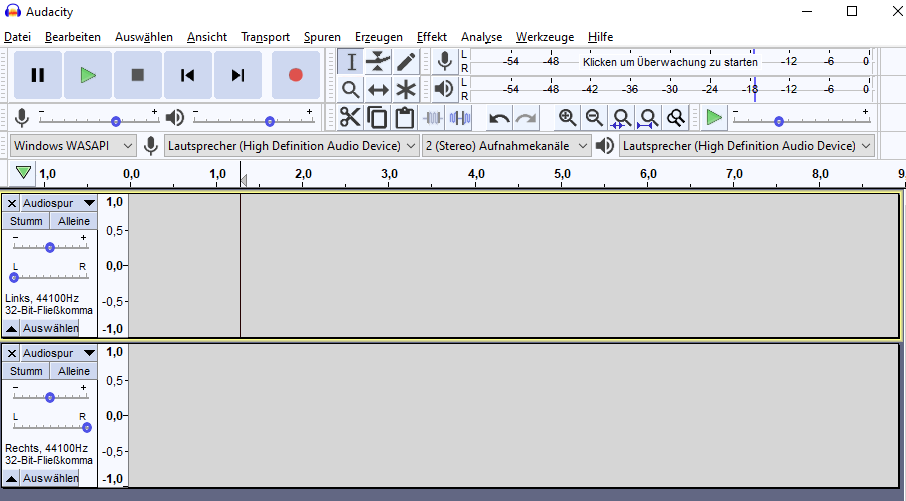Zoom out with the minus magnifier
Image resolution: width=906 pixels, height=501 pixels.
[x=594, y=118]
